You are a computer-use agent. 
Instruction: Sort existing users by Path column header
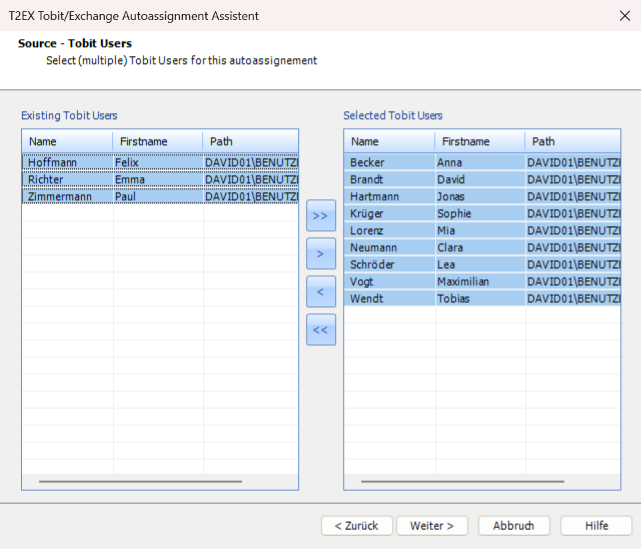[250, 141]
